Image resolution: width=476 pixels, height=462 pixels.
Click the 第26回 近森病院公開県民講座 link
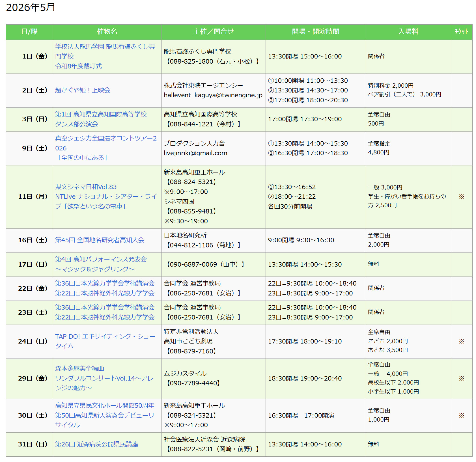point(97,444)
